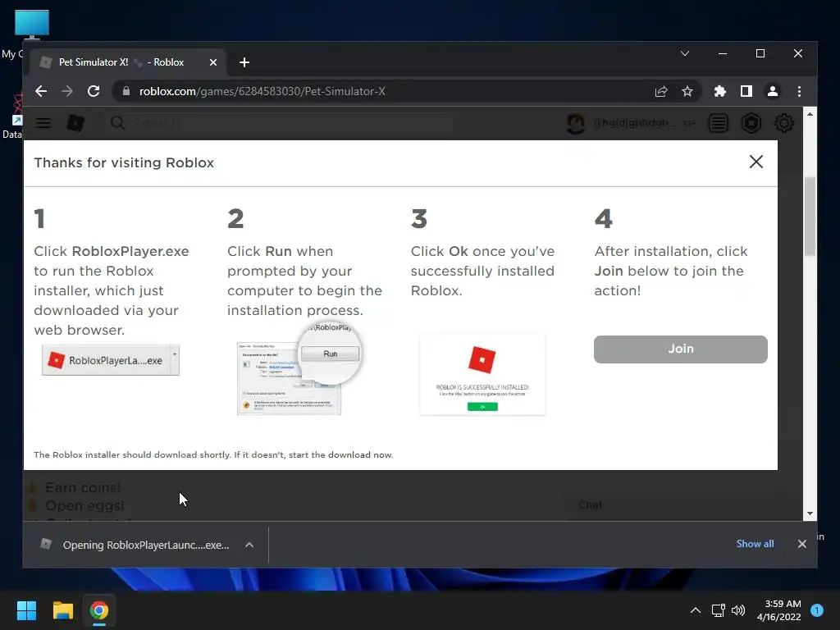
Task: Open the Robux hexagon icon
Action: coord(751,124)
